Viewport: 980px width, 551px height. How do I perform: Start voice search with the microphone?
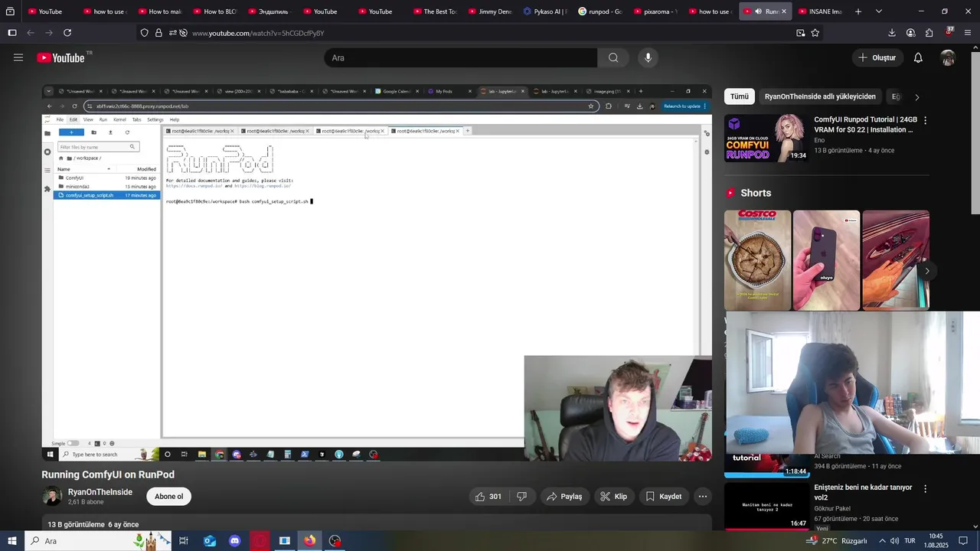(x=648, y=57)
